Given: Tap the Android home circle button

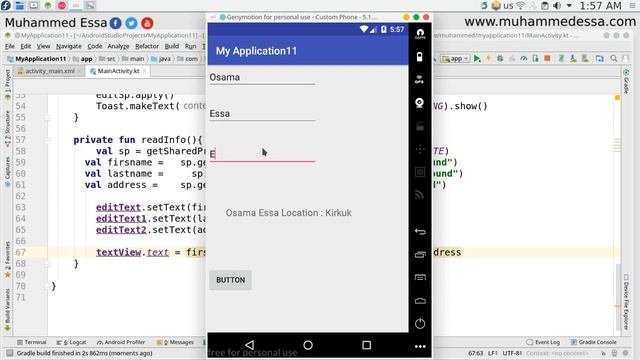Looking at the screenshot, I should coord(308,345).
